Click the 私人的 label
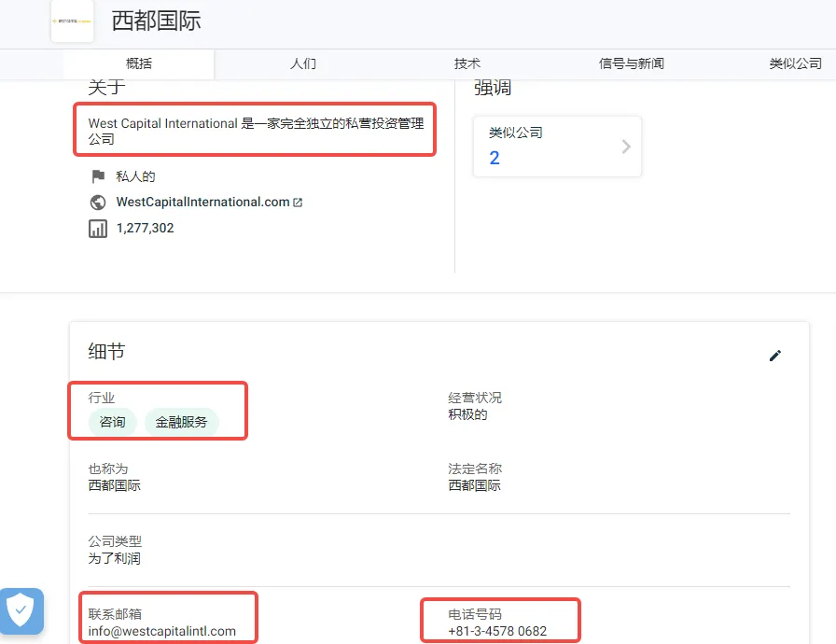Image resolution: width=836 pixels, height=644 pixels. [x=135, y=176]
